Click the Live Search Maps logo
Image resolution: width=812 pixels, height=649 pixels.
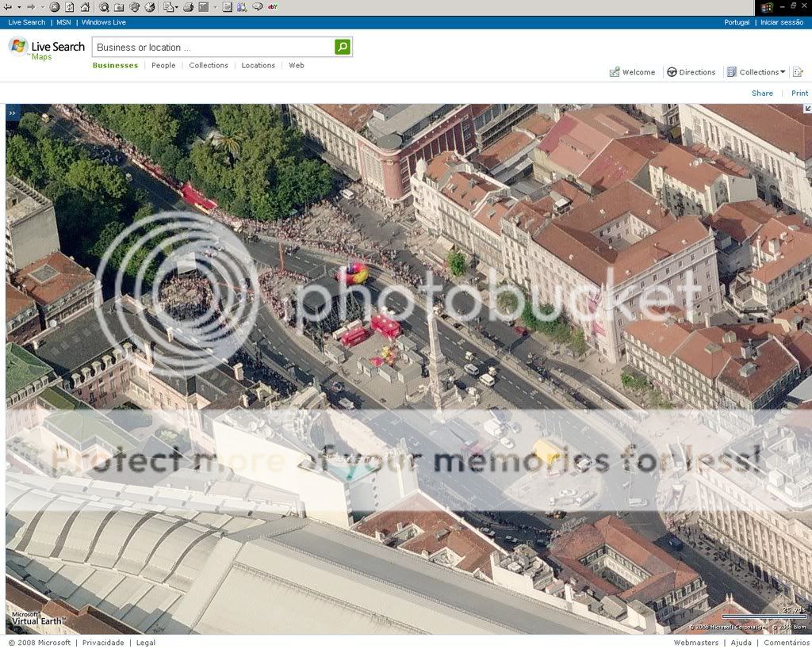(47, 48)
